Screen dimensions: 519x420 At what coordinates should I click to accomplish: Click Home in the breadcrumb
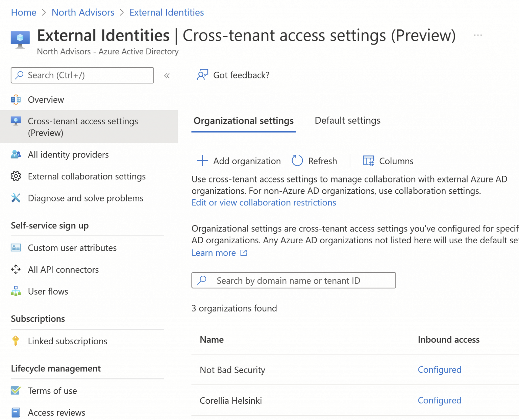[x=24, y=13]
